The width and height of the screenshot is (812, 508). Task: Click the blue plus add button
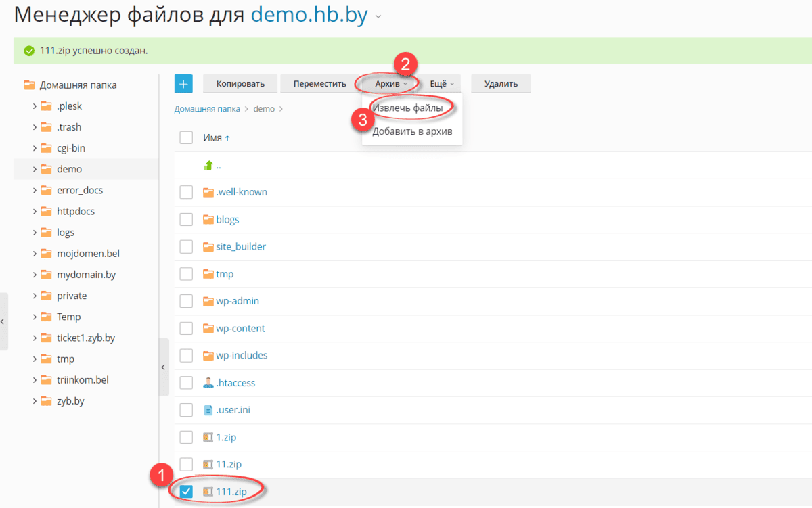[183, 84]
